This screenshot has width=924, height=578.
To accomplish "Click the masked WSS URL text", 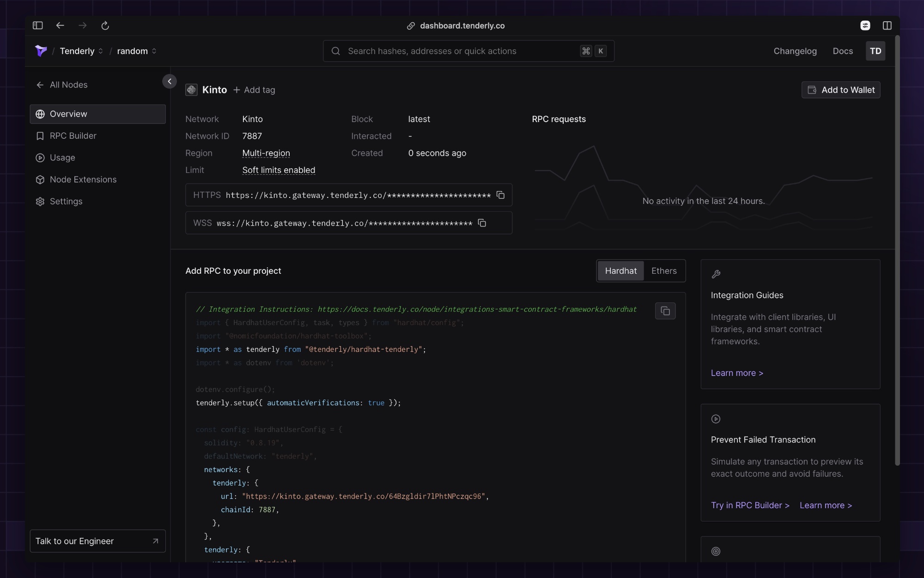I will click(x=344, y=223).
